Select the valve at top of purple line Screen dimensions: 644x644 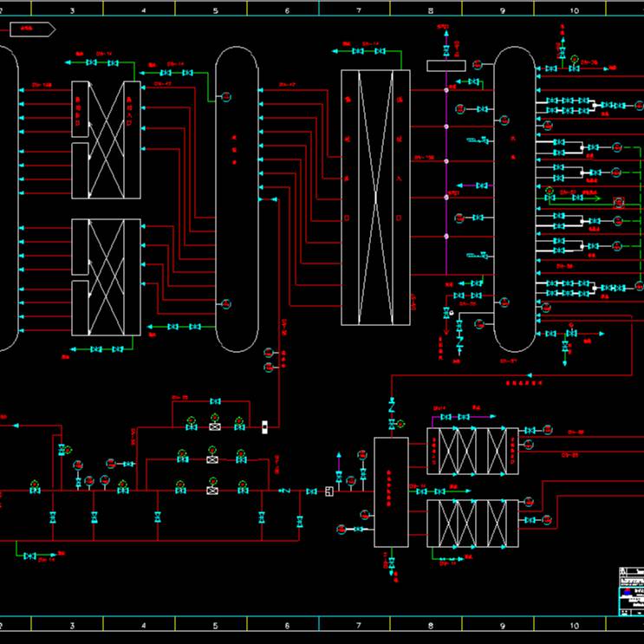point(446,51)
